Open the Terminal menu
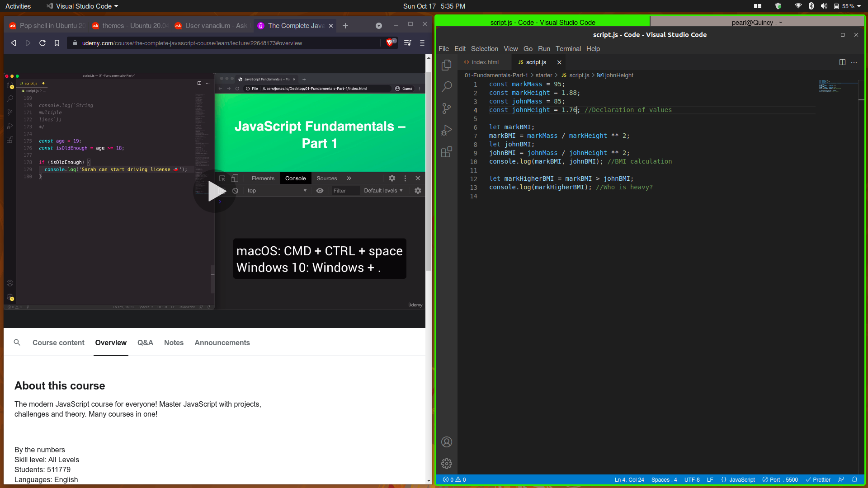This screenshot has height=488, width=868. click(568, 49)
